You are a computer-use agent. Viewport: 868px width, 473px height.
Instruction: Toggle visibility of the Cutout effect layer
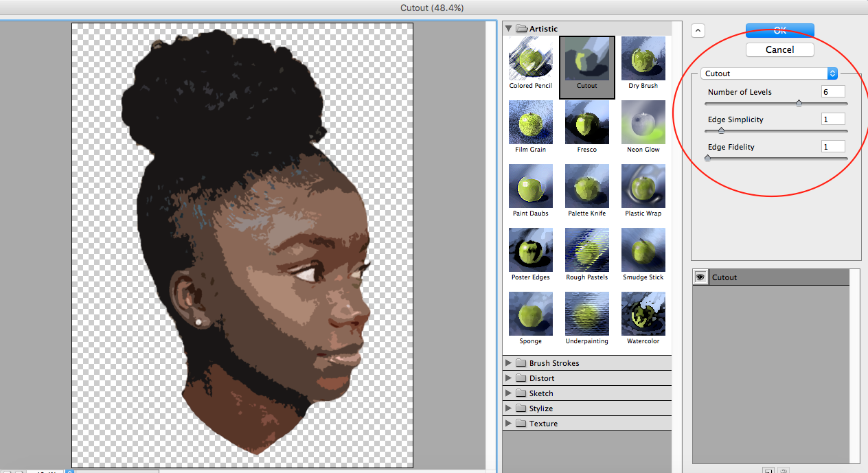[700, 277]
